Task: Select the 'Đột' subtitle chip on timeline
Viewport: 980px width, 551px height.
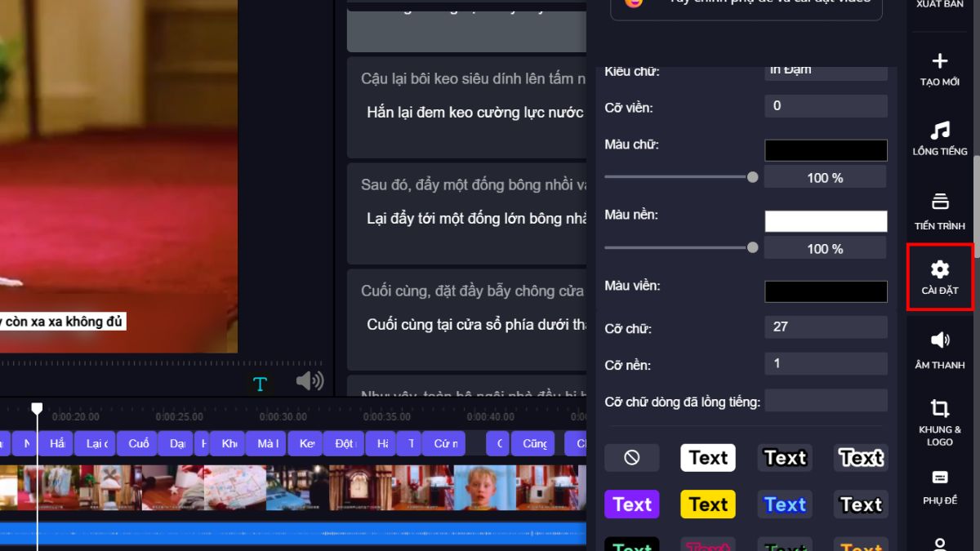Action: [x=343, y=443]
